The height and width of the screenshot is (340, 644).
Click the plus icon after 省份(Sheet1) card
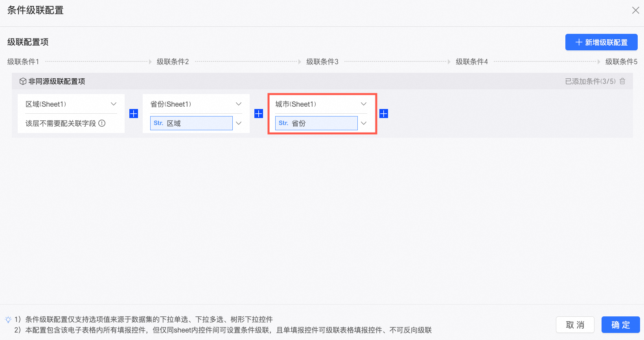[259, 114]
